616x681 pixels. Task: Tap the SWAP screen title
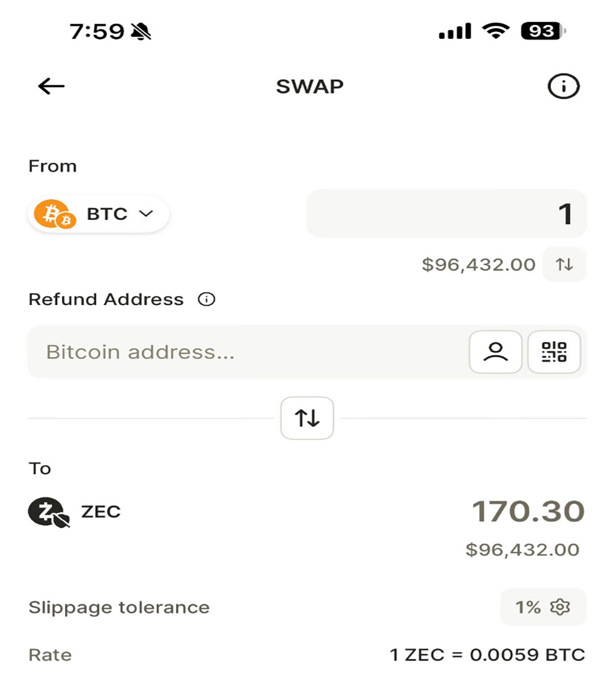309,86
